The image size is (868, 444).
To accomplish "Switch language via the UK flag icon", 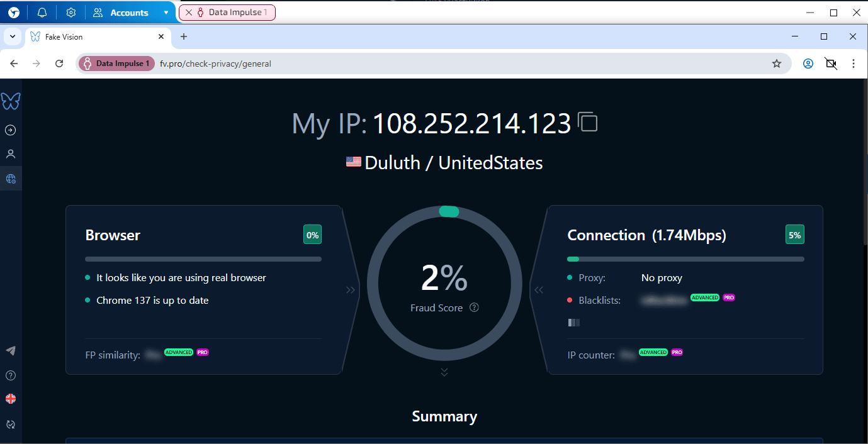I will pyautogui.click(x=11, y=399).
